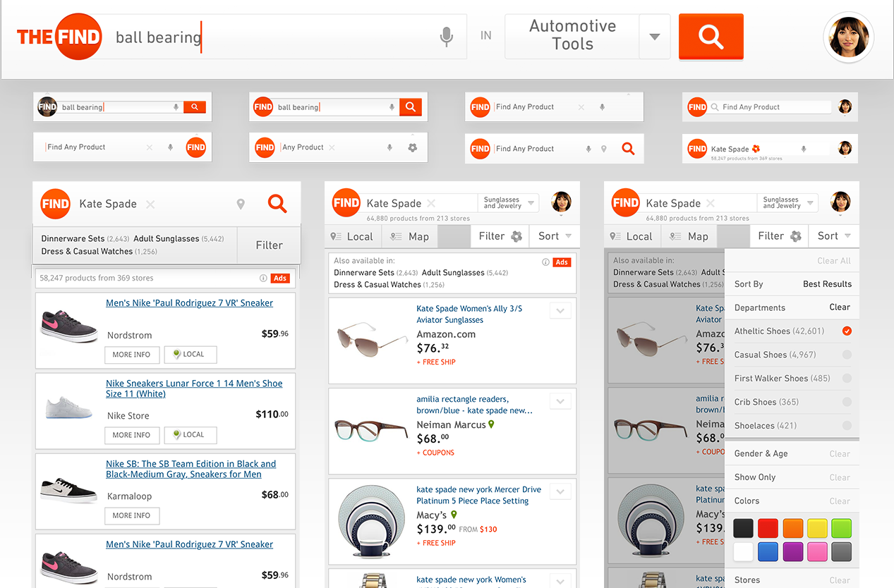Screen dimensions: 894x588
Task: Open the Sort dropdown in the panel without filter overlay
Action: (x=555, y=236)
